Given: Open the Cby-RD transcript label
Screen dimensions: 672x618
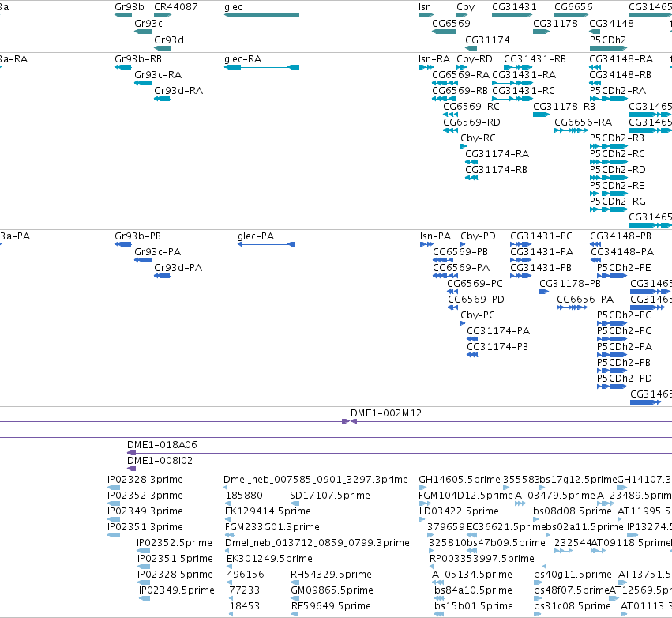Looking at the screenshot, I should click(475, 58).
